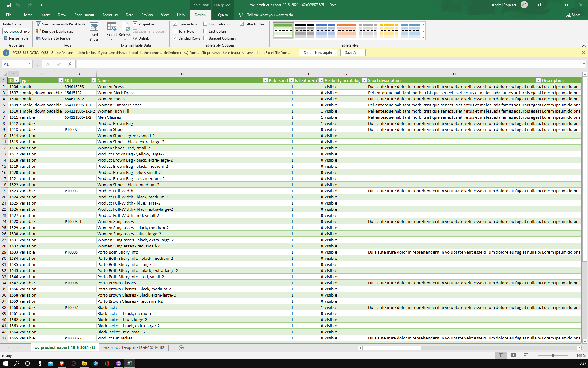Open the Insert Slicer tool
588x368 pixels.
click(x=94, y=32)
